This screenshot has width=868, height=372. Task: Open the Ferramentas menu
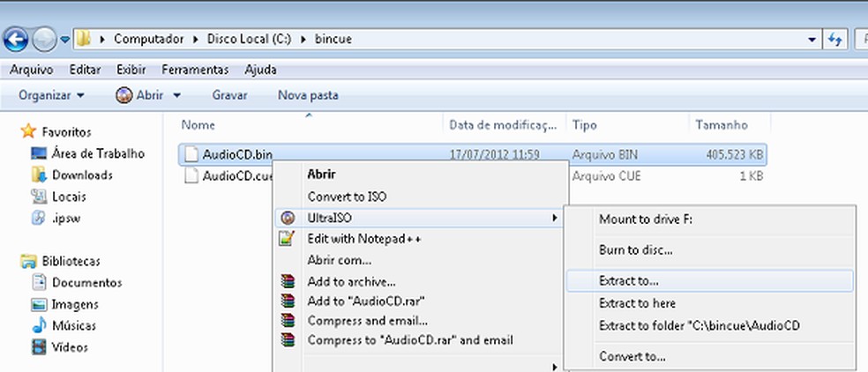195,69
